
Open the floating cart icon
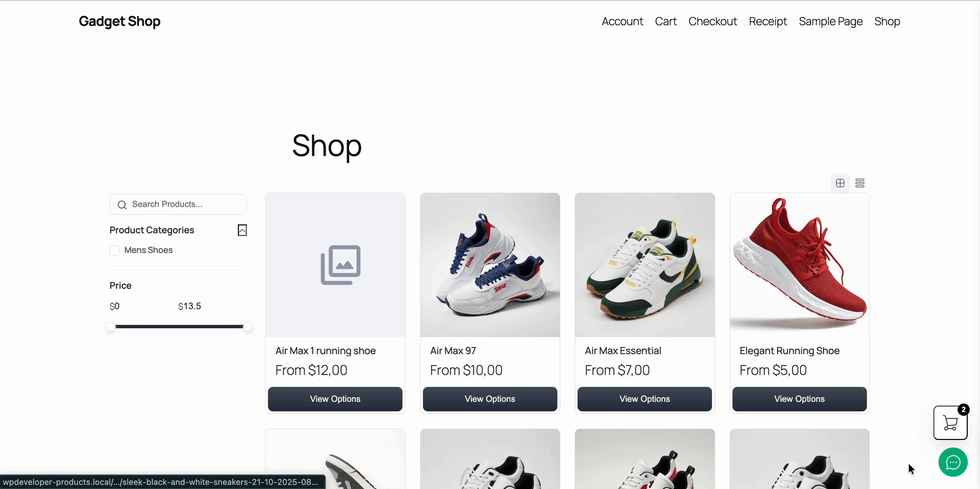click(x=950, y=423)
